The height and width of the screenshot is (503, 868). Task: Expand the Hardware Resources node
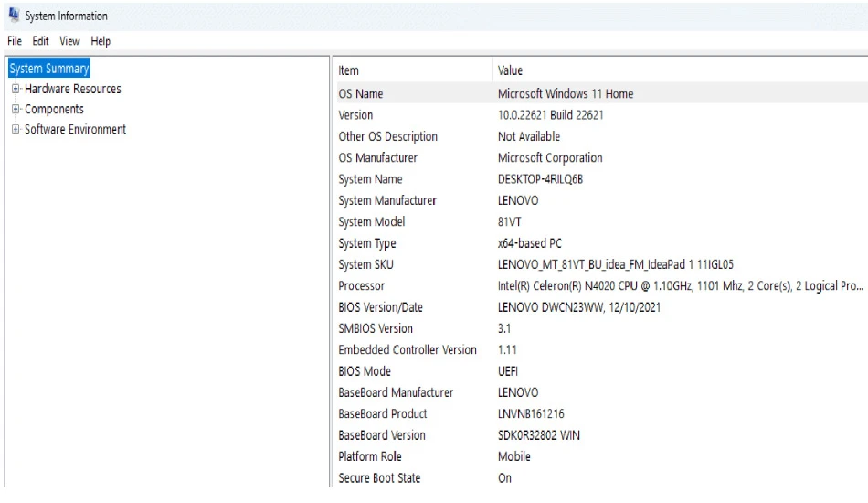pos(16,89)
